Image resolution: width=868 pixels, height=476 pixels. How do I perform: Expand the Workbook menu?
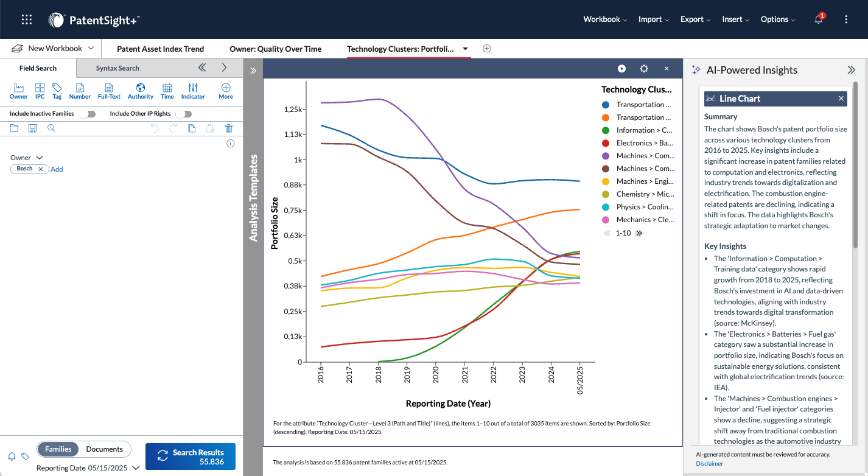[x=605, y=19]
